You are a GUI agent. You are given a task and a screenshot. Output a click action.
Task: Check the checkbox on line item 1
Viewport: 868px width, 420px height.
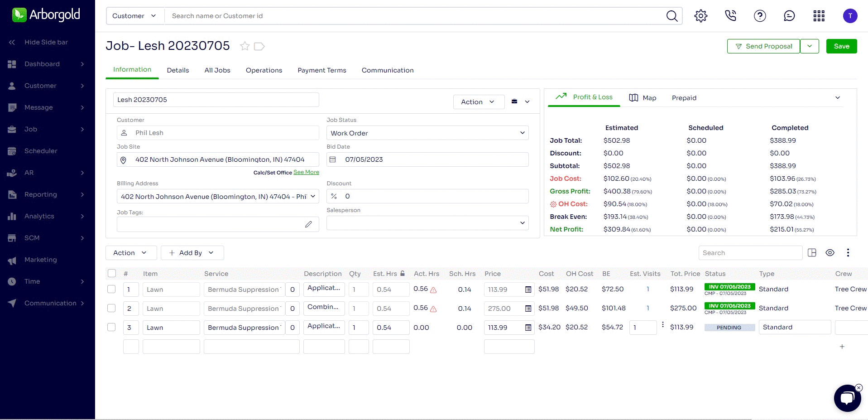tap(111, 289)
